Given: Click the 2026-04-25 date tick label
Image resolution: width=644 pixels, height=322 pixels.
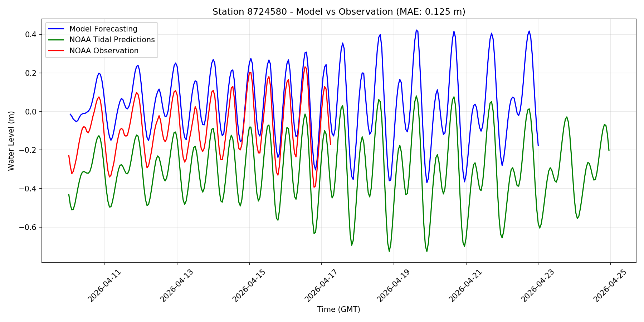Looking at the screenshot, I should tap(610, 286).
